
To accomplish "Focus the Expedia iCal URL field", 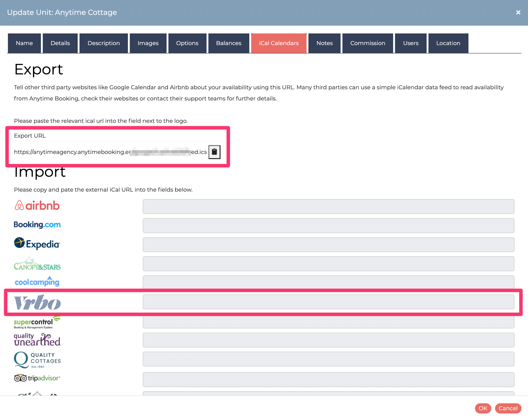I will 328,245.
